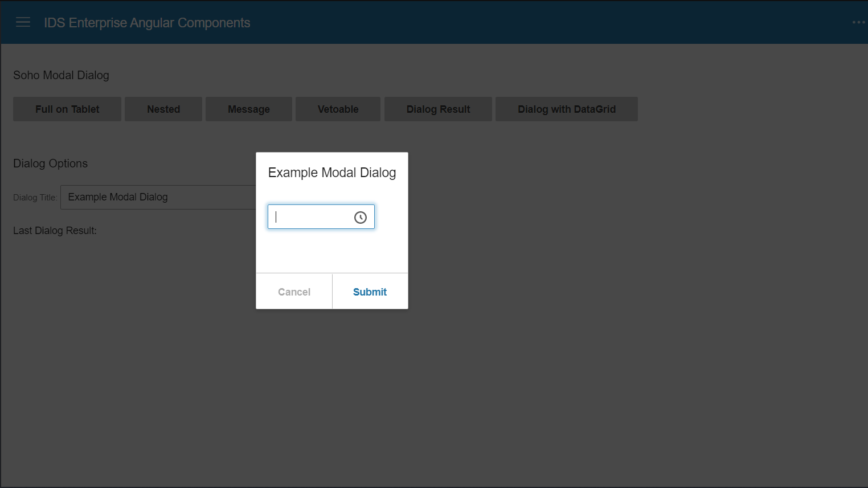Edit the Dialog Title text field
Viewport: 868px width, 488px height.
tap(158, 197)
